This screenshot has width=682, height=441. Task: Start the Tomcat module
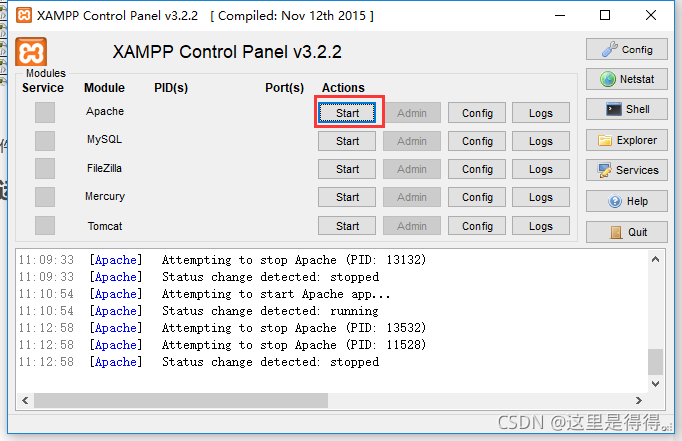click(347, 226)
